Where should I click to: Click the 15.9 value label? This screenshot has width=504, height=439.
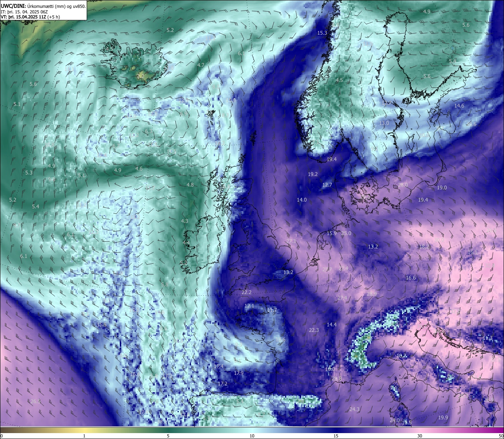pyautogui.click(x=332, y=233)
